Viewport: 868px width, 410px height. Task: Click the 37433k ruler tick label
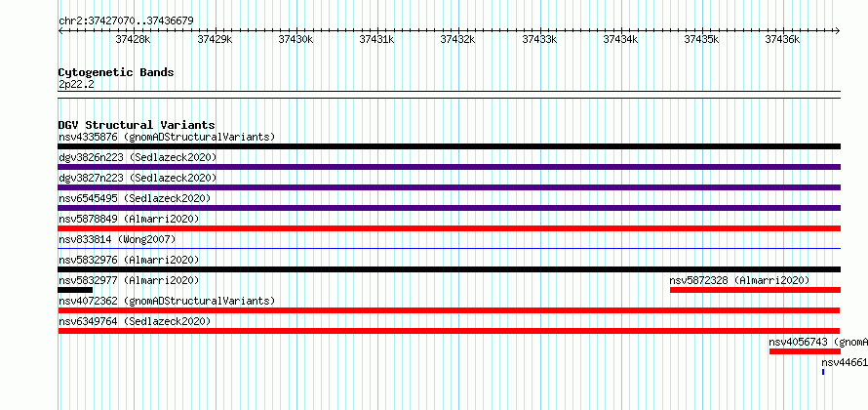[x=539, y=39]
